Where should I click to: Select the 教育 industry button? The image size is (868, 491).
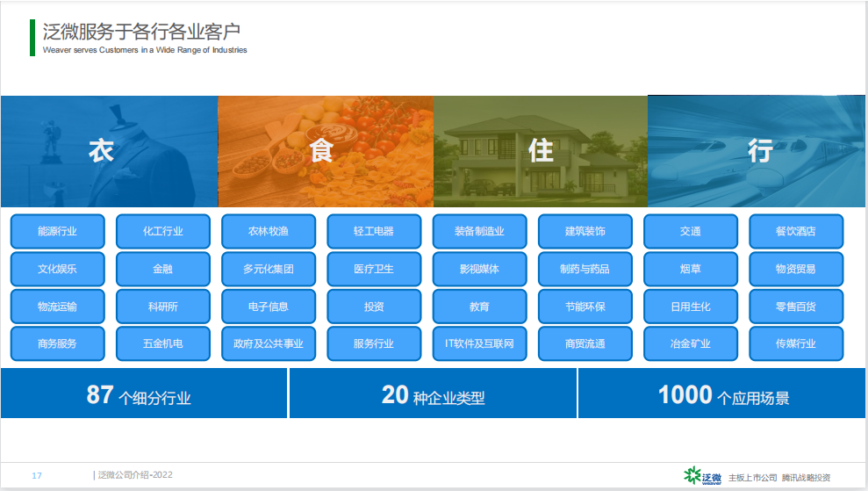coord(479,307)
